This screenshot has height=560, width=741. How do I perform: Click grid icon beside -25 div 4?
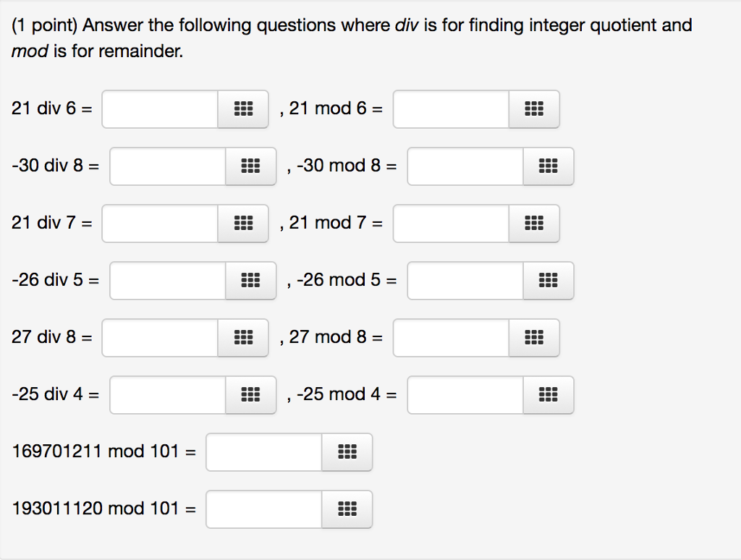point(250,394)
